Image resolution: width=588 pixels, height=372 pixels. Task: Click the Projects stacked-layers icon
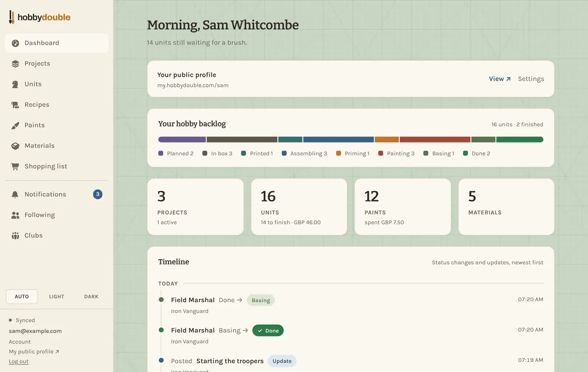[x=16, y=64]
